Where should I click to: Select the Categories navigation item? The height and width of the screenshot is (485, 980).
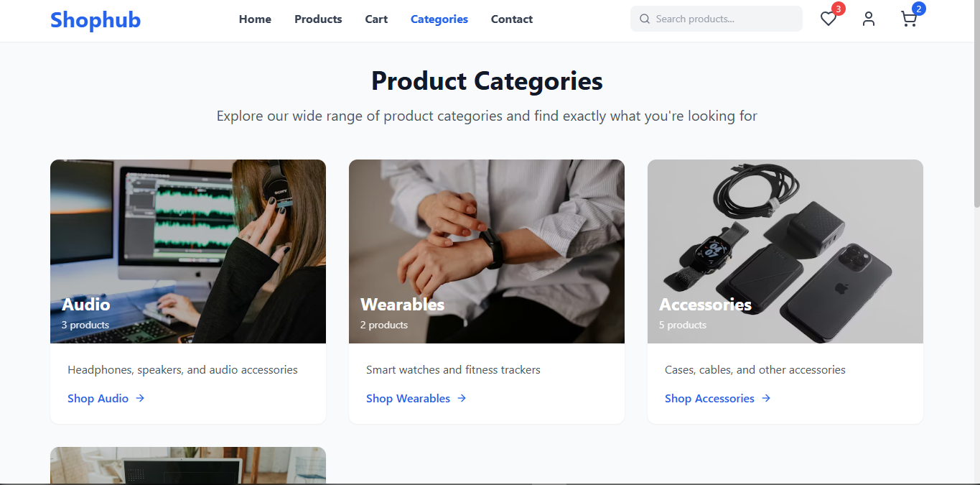click(x=439, y=19)
